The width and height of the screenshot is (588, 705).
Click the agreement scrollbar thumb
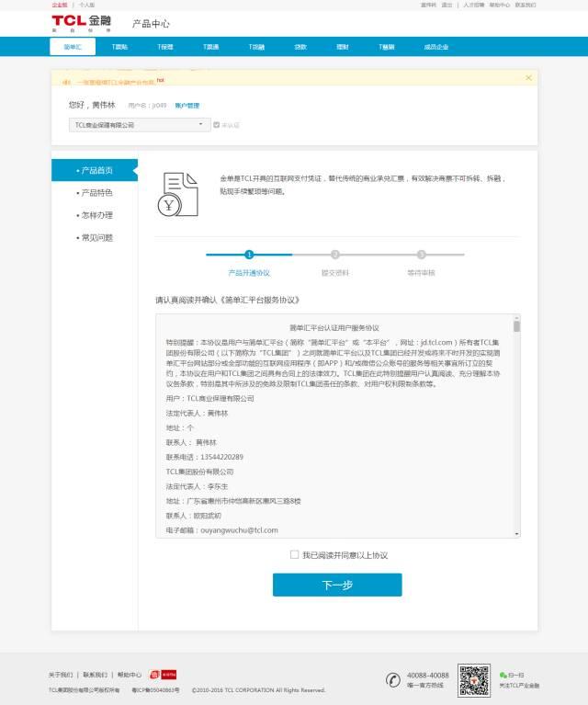click(x=516, y=326)
